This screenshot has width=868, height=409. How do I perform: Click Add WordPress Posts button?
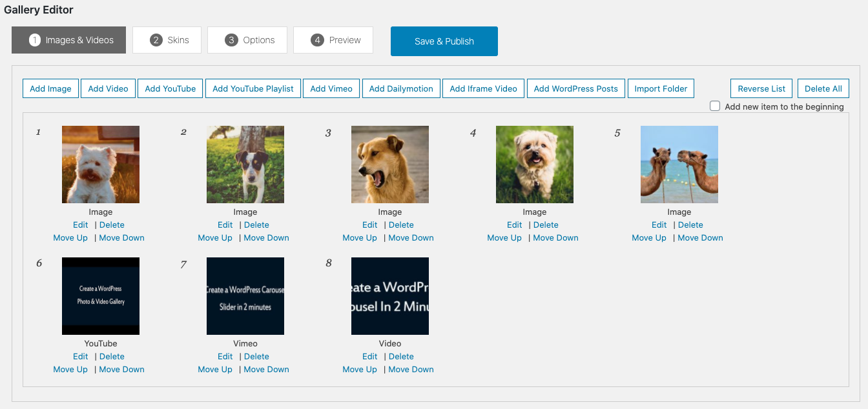(x=575, y=88)
